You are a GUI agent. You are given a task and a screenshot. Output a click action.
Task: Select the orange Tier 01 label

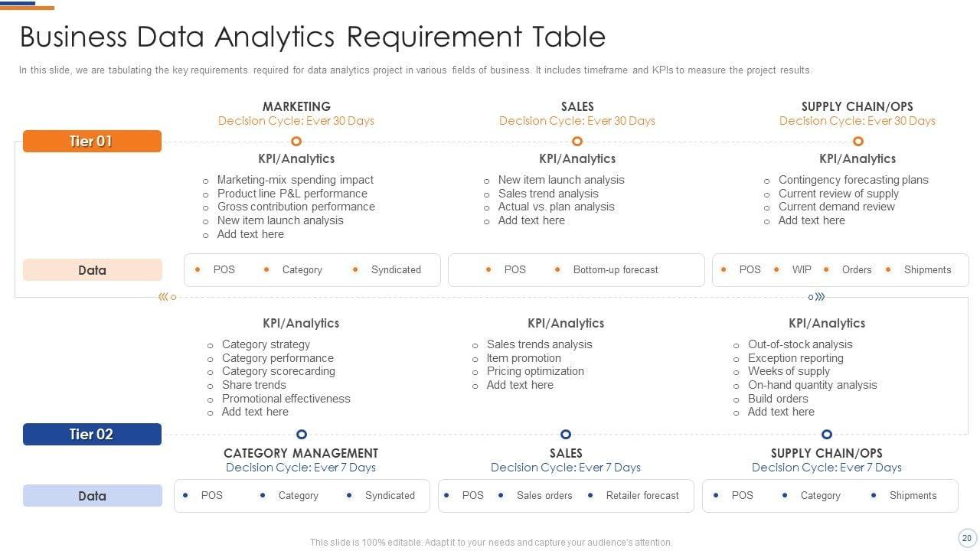(x=92, y=142)
